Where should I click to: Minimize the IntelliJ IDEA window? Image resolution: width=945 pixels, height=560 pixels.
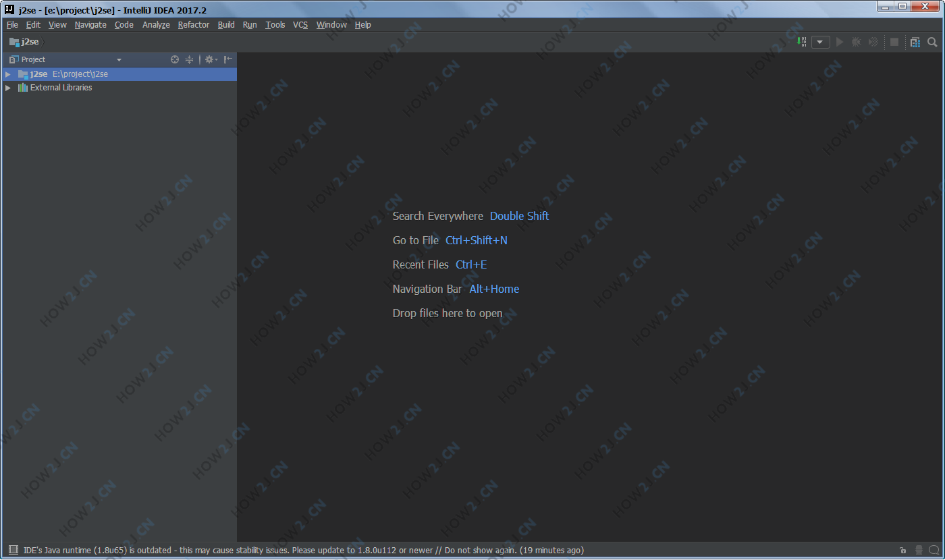coord(885,7)
